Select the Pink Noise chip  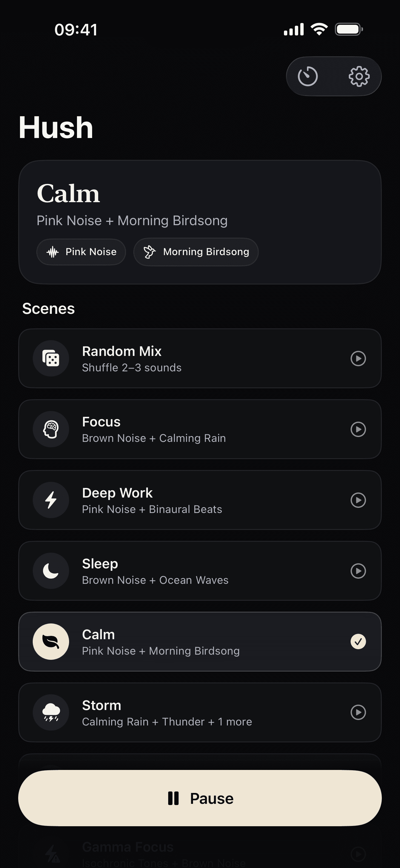(81, 252)
